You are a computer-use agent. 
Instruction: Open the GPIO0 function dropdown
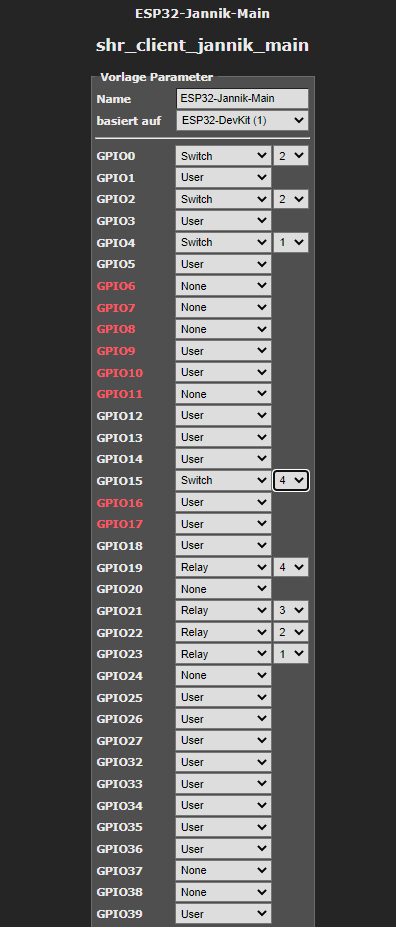coord(224,156)
